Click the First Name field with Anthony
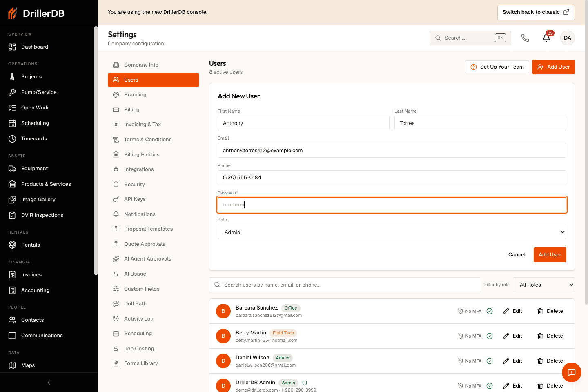 pos(303,123)
